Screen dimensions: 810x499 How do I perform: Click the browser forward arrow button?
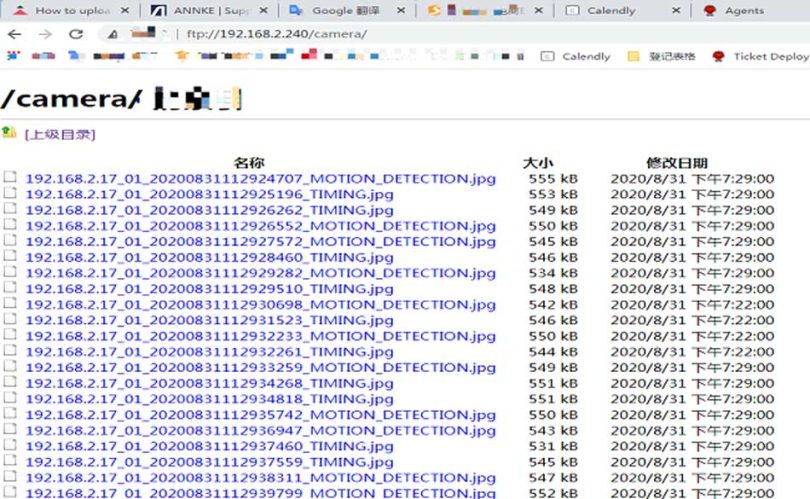pyautogui.click(x=44, y=33)
